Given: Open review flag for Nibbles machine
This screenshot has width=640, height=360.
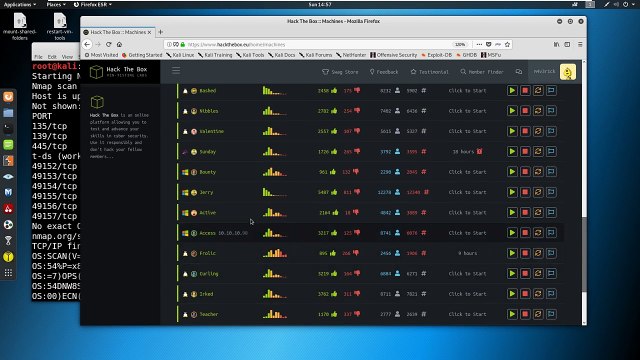Looking at the screenshot, I should 551,111.
